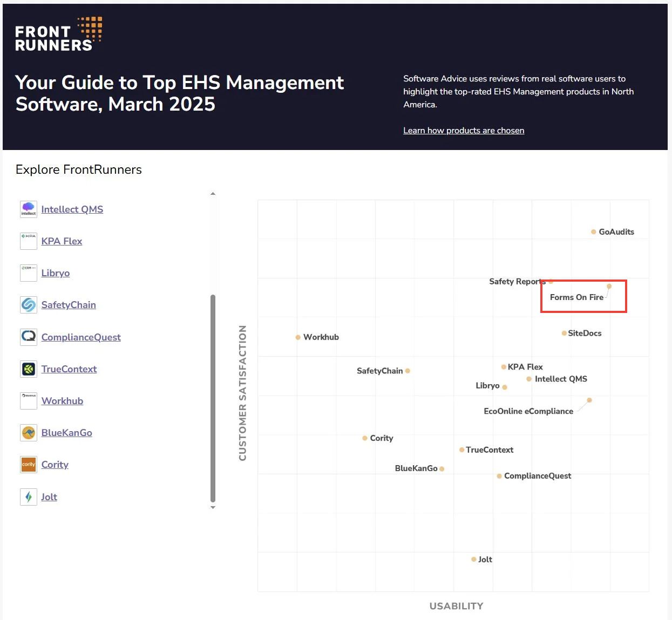Open the Intellect QMS link

point(72,209)
